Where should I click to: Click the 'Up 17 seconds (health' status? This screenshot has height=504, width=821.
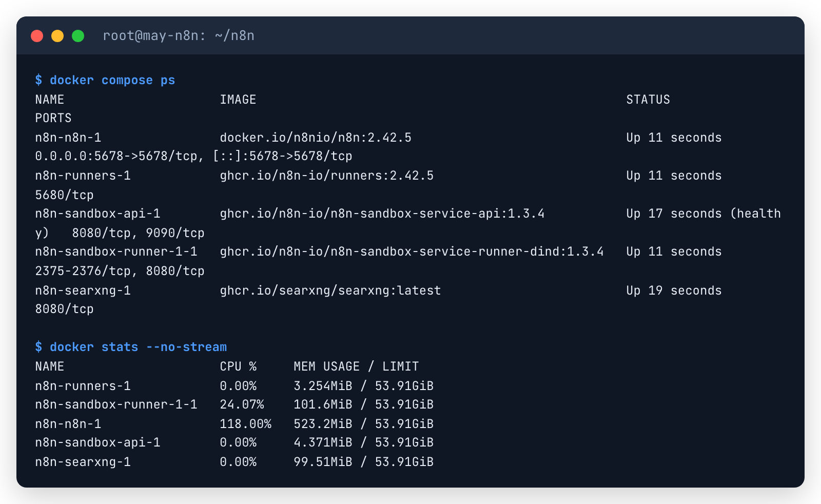click(x=703, y=214)
